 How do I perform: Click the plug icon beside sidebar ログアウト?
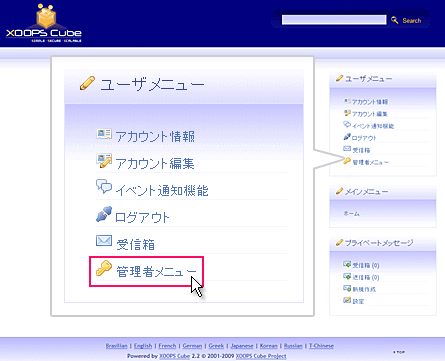pos(347,137)
